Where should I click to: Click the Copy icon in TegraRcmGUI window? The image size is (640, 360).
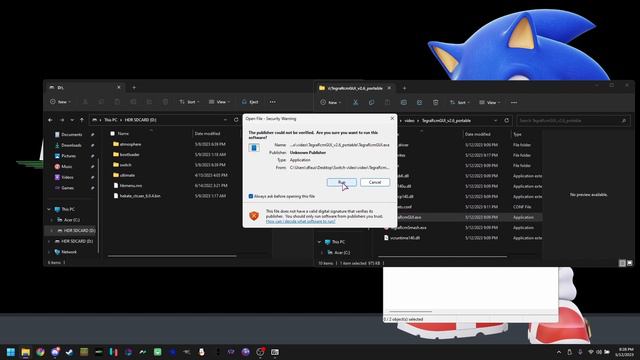371,102
